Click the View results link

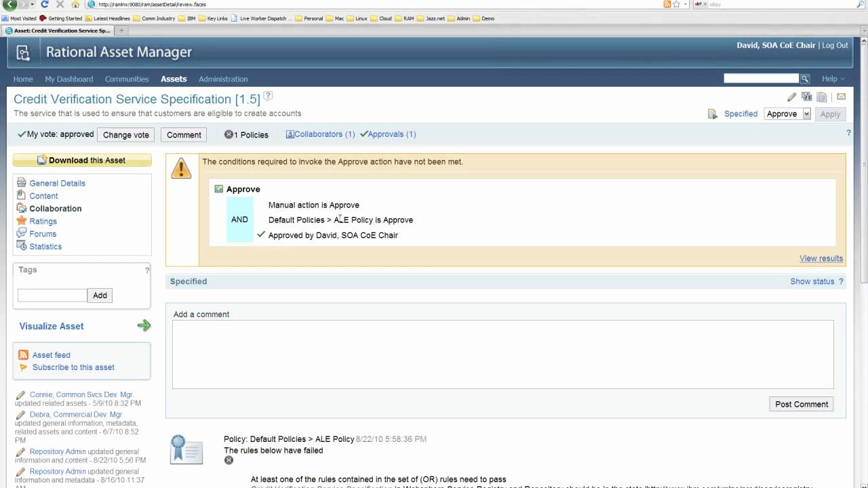pos(821,258)
